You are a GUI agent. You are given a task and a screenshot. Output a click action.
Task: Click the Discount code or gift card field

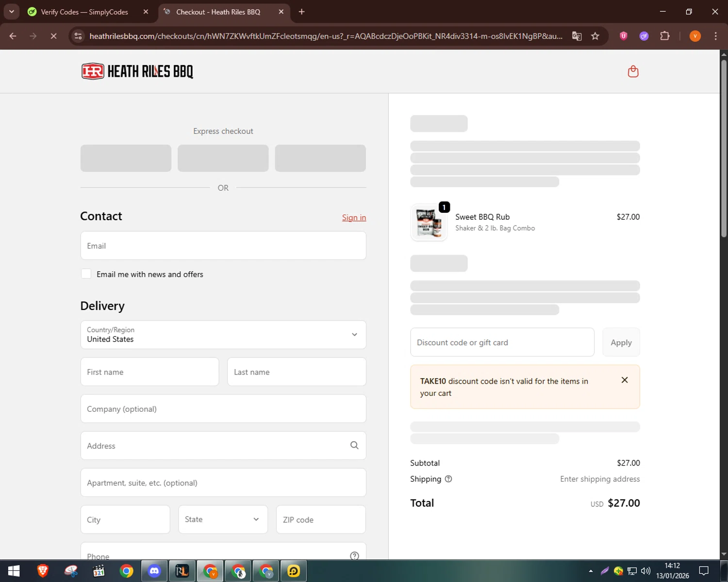click(502, 342)
